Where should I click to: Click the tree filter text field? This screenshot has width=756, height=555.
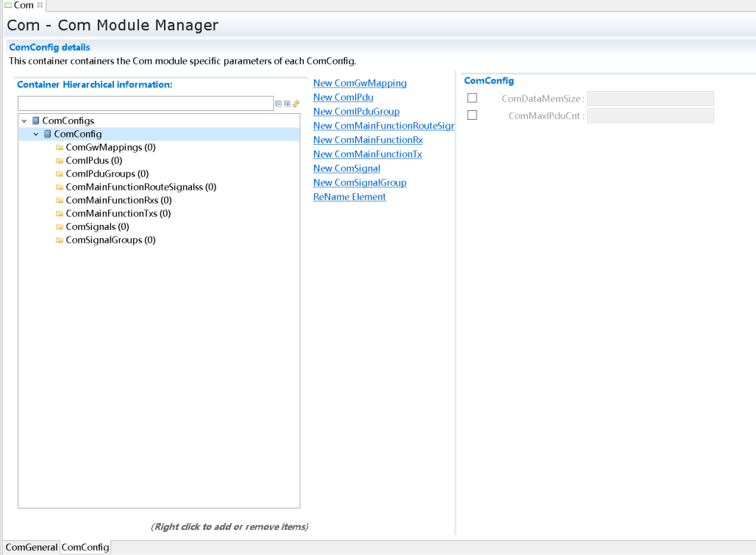click(146, 104)
